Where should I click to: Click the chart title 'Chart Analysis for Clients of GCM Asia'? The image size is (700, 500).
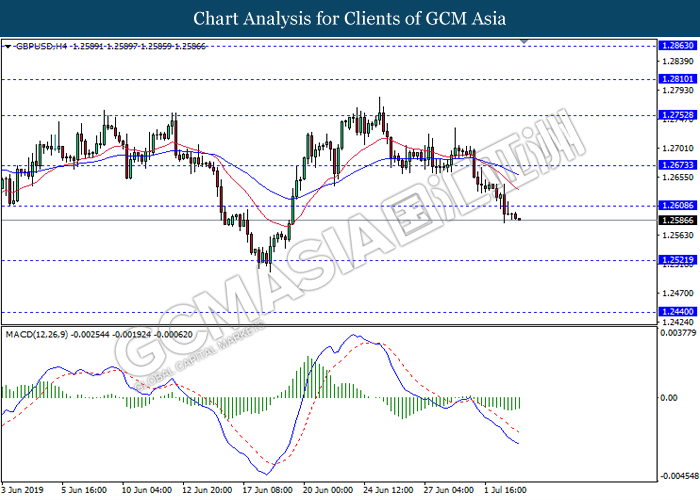[350, 18]
